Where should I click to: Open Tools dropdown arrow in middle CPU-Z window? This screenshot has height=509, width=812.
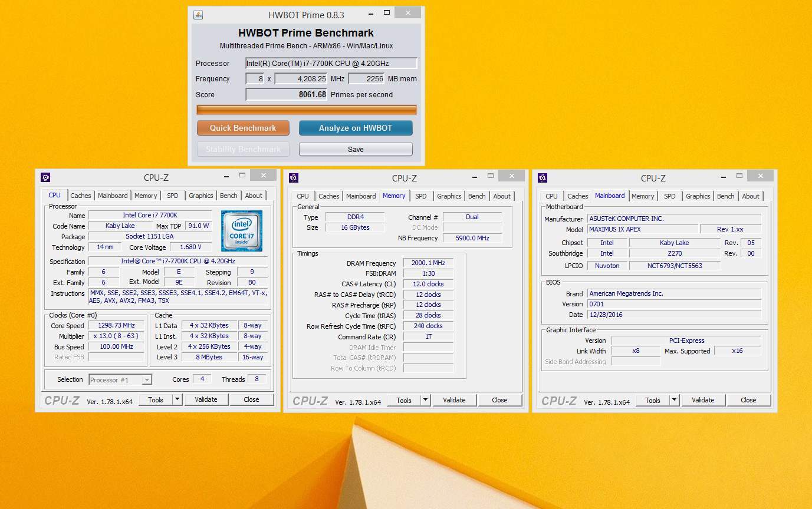pyautogui.click(x=425, y=400)
